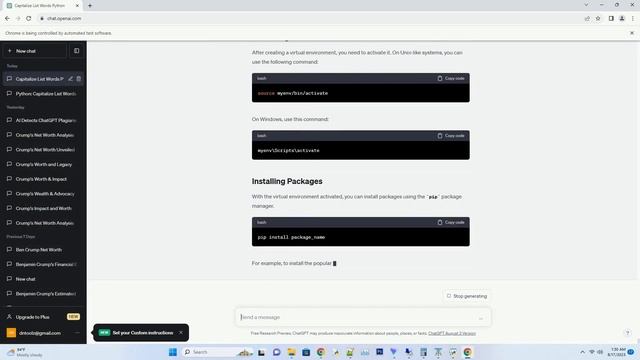
Task: Open the Benjamin Crump's Financial chat
Action: (43, 264)
